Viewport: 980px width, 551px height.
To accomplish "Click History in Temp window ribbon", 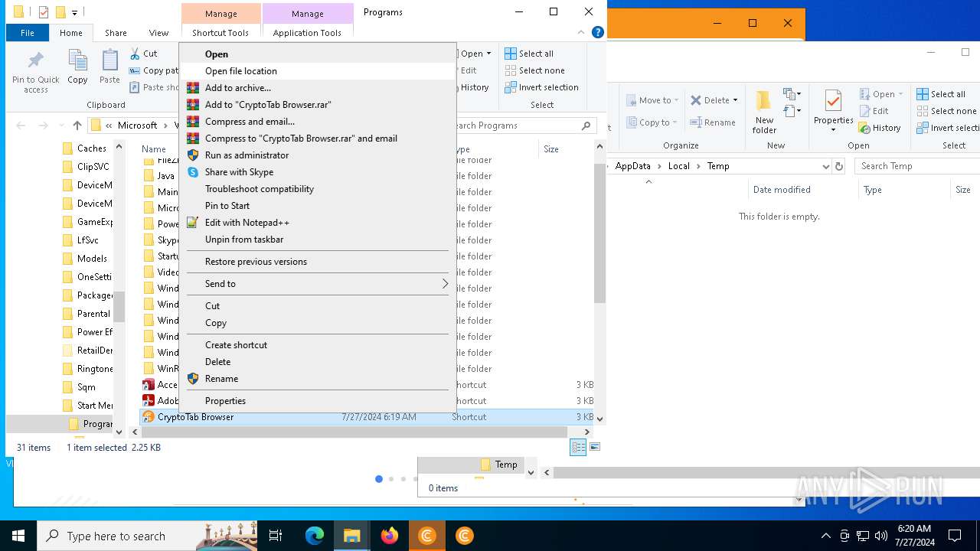I will [x=880, y=128].
